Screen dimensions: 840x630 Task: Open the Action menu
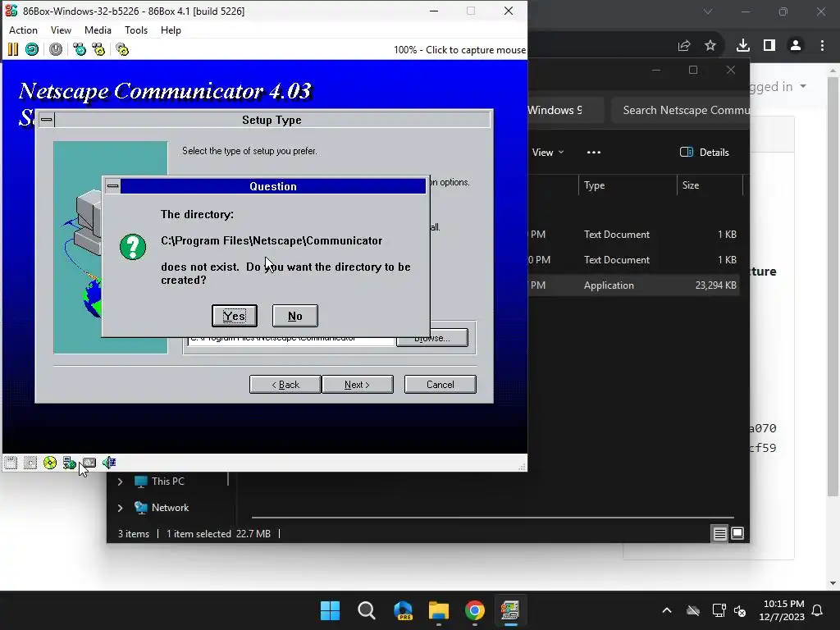[24, 30]
